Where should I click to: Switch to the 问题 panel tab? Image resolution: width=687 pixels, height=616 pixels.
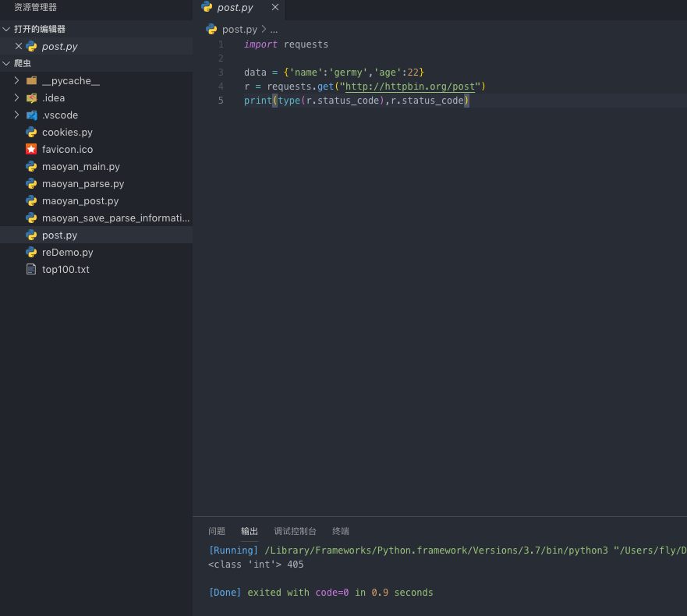217,531
